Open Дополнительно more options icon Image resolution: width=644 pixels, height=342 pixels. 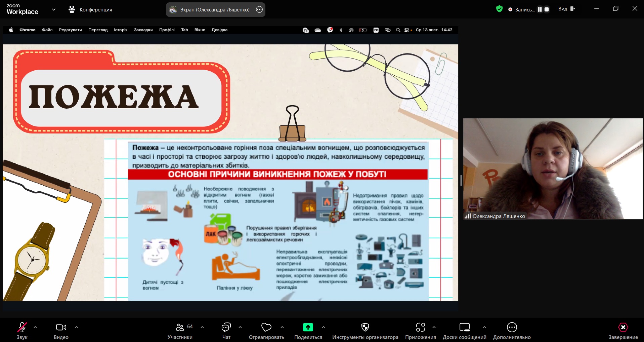tap(512, 327)
